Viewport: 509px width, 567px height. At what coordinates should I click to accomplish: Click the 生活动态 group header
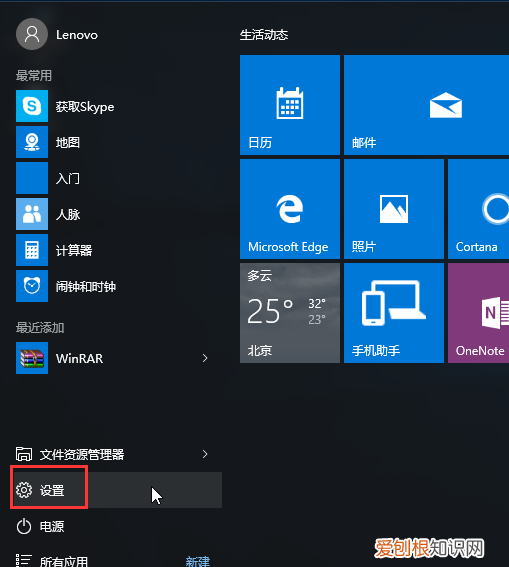pyautogui.click(x=264, y=35)
